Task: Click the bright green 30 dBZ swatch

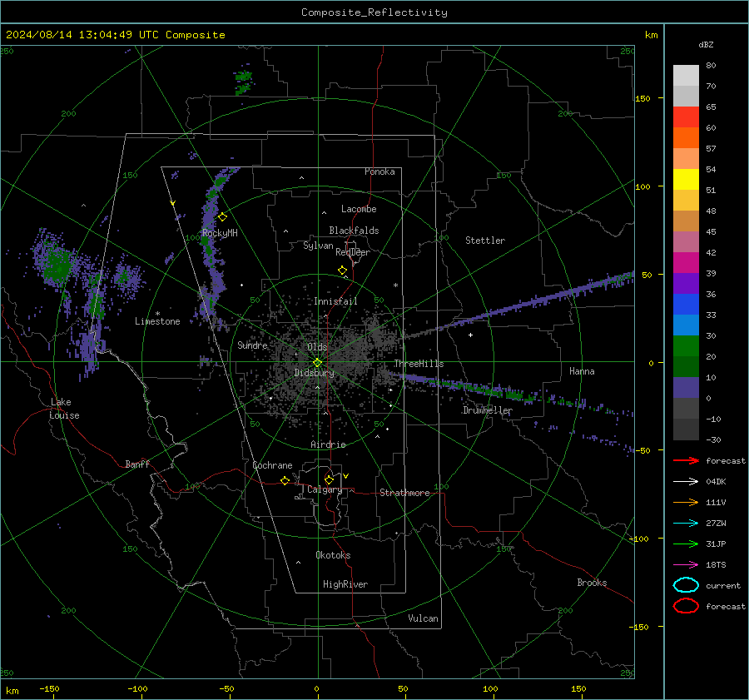Action: (686, 346)
